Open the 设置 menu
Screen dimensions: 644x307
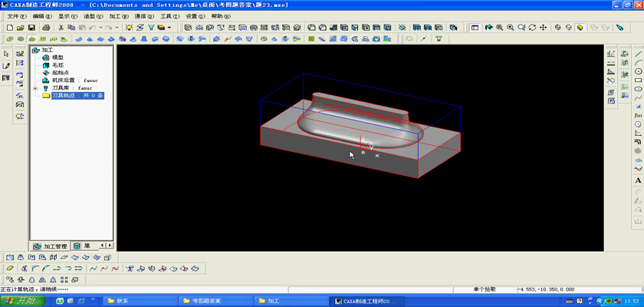[195, 16]
